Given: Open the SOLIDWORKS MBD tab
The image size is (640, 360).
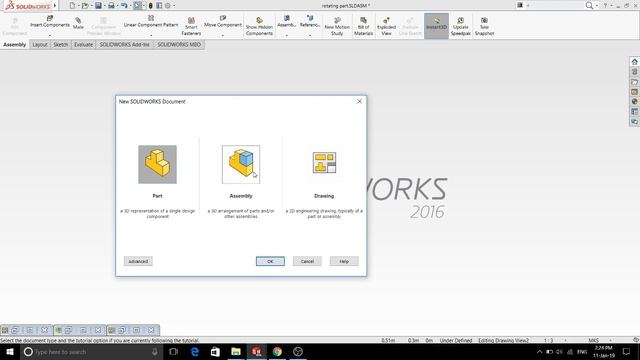Looking at the screenshot, I should (x=179, y=44).
